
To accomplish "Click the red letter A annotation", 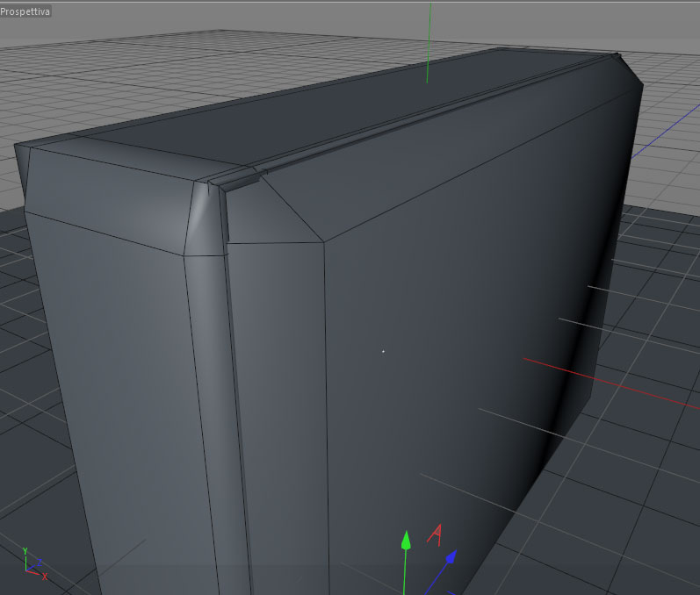I will pos(436,534).
